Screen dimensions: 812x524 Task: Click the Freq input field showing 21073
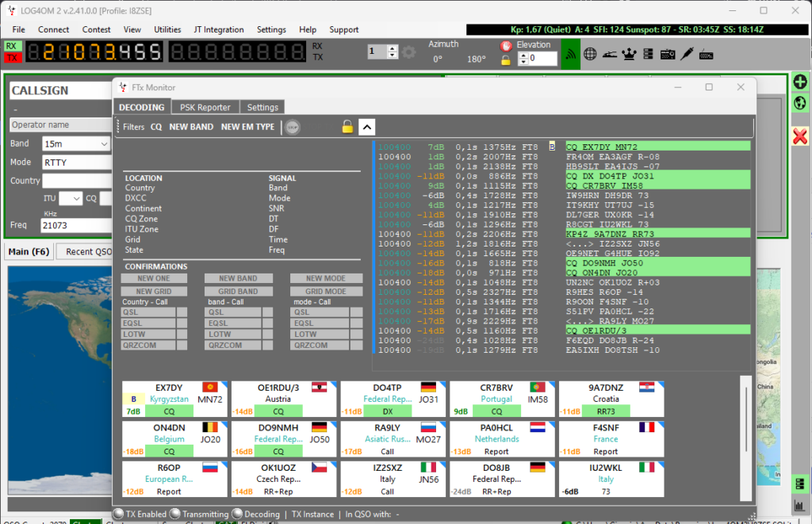tap(76, 225)
